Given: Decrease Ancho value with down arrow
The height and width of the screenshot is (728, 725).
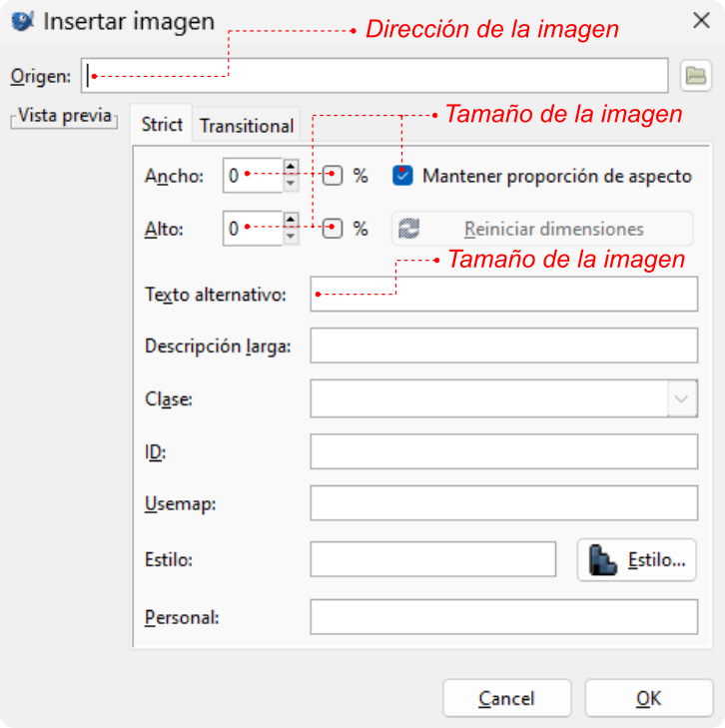Looking at the screenshot, I should click(291, 184).
